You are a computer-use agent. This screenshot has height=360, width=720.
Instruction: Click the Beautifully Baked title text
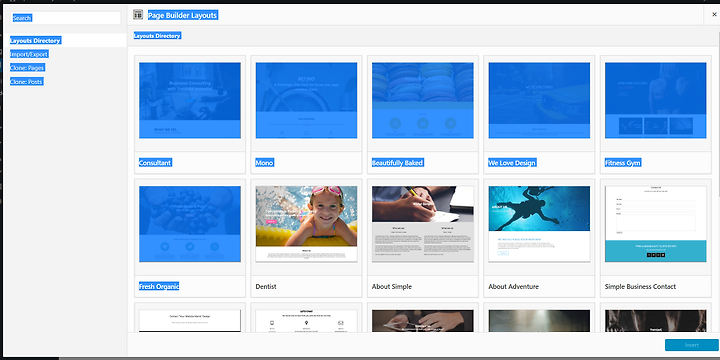[x=398, y=163]
